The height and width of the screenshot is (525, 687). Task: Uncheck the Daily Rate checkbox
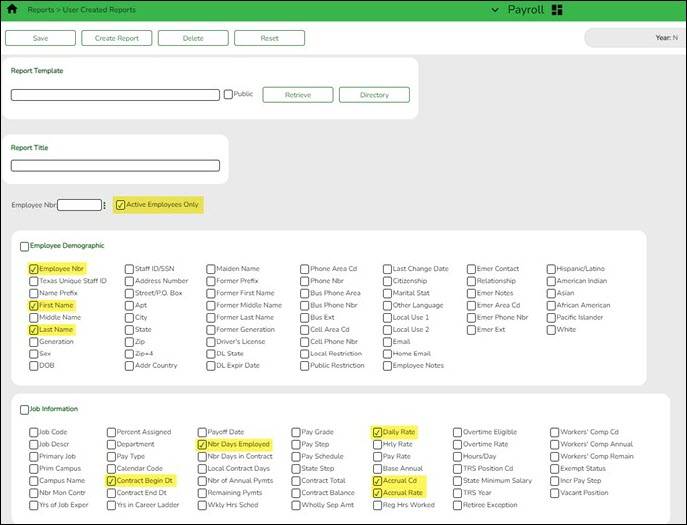pyautogui.click(x=377, y=432)
